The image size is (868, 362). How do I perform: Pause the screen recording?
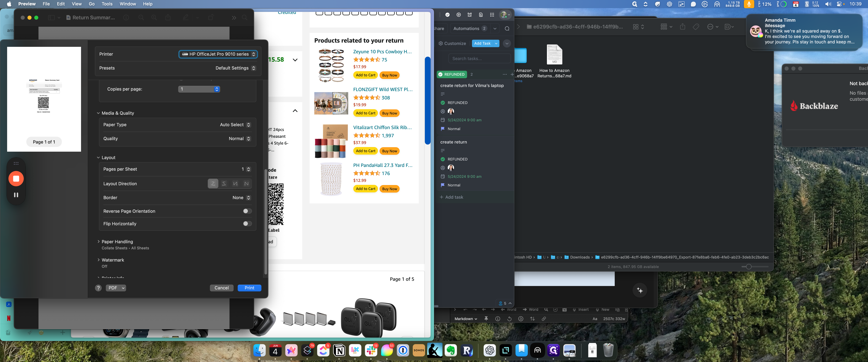pyautogui.click(x=16, y=195)
